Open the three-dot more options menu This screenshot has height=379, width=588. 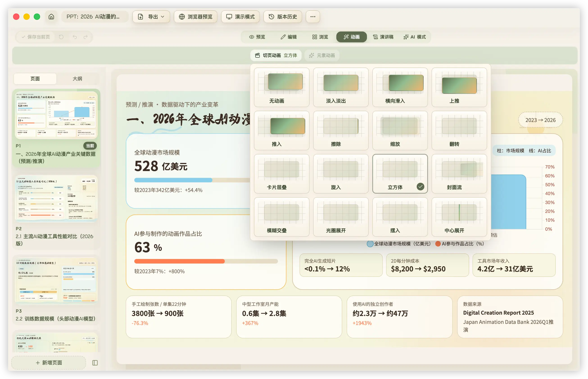(x=313, y=17)
